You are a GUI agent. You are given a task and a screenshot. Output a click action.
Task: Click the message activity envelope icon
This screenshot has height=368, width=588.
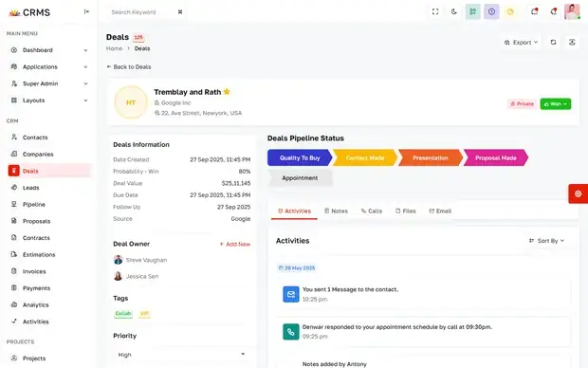(291, 294)
